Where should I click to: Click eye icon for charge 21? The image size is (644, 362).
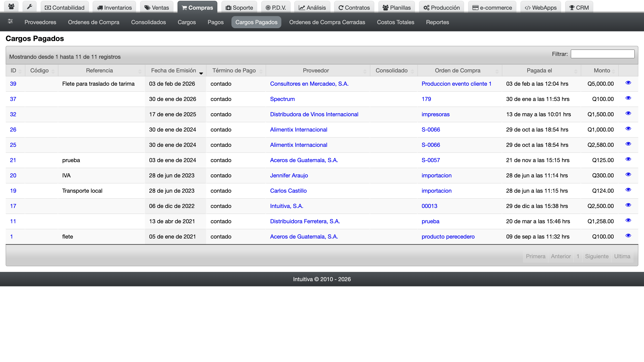pos(628,159)
